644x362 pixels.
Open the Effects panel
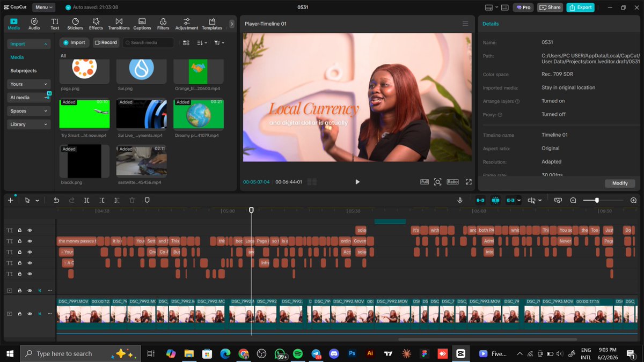pyautogui.click(x=96, y=24)
